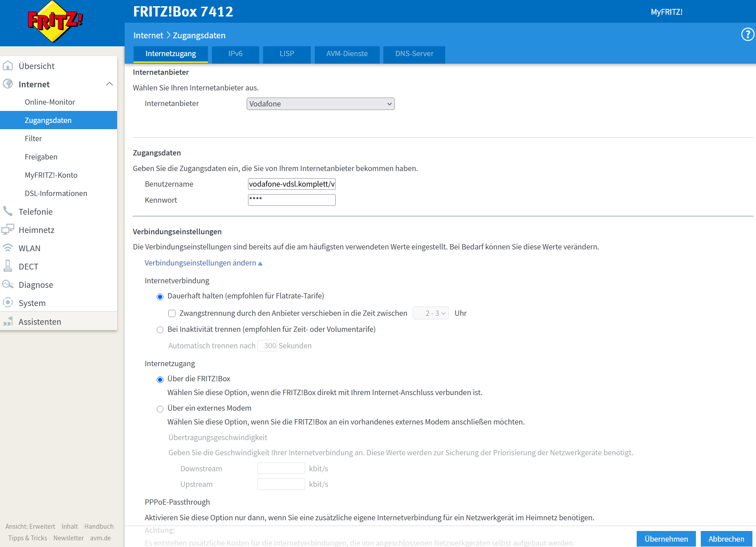Screen dimensions: 756x547
Task: Switch to the LISP tab
Action: pyautogui.click(x=287, y=54)
